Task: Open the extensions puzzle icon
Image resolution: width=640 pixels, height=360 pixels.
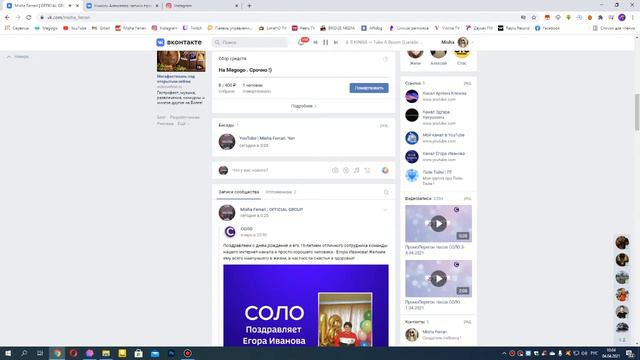Action: pos(600,18)
